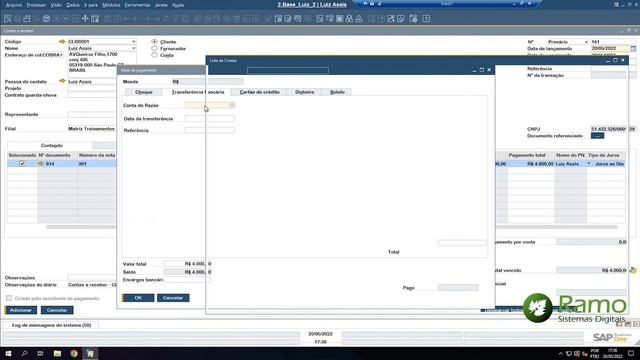Screen dimensions: 640x360
Task: Click the Print Preview toolbar icon
Action: point(7,19)
